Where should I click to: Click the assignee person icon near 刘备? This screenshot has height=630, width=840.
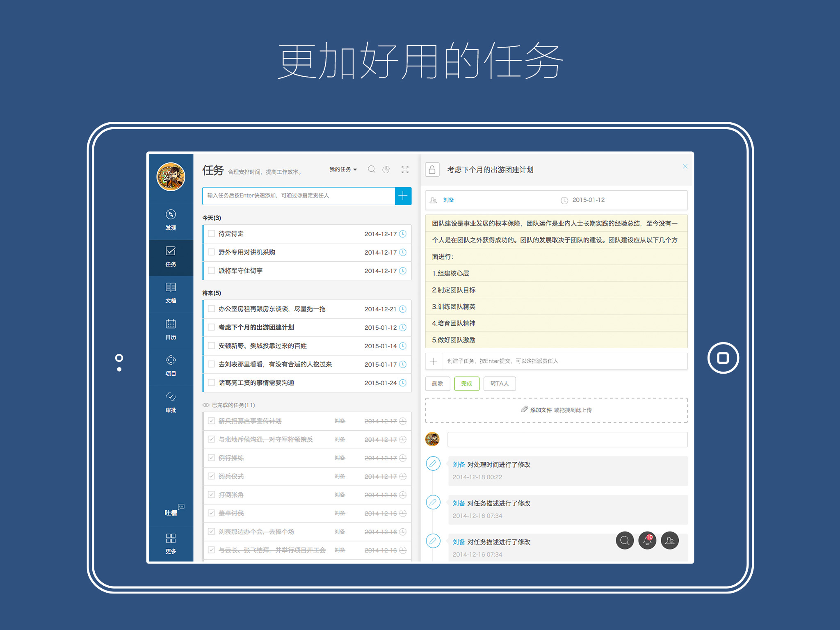point(433,200)
